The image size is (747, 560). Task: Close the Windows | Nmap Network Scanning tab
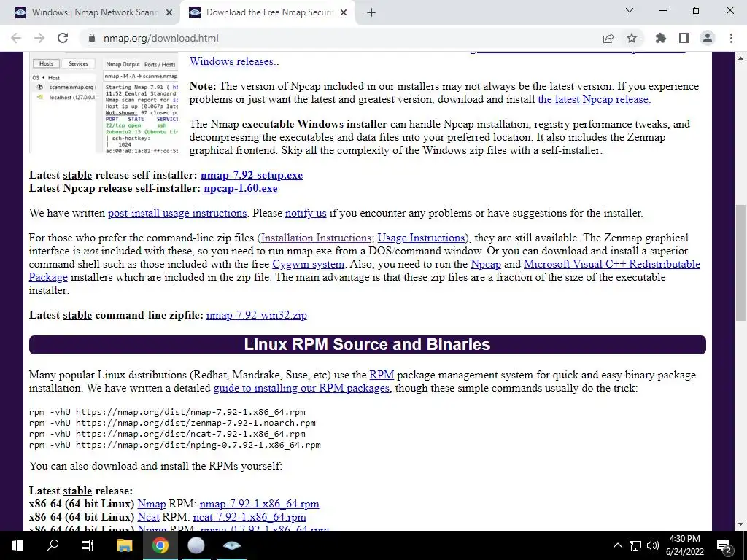pyautogui.click(x=169, y=13)
